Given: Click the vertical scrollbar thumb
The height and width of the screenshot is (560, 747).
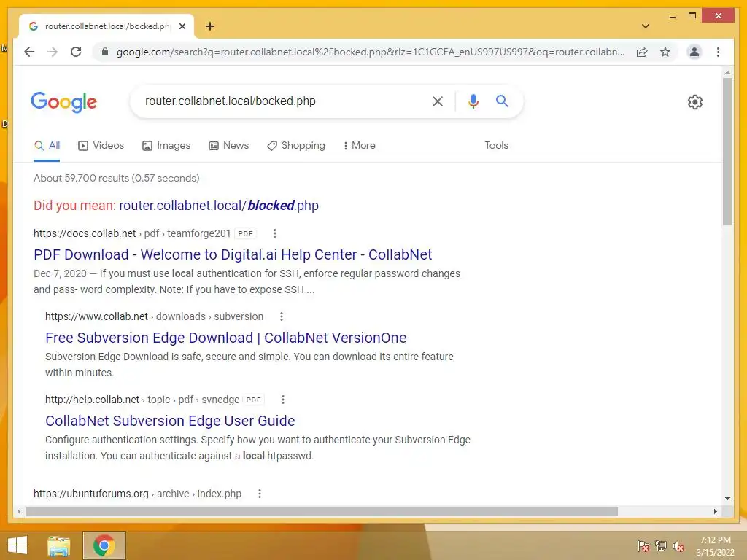Looking at the screenshot, I should (x=727, y=152).
